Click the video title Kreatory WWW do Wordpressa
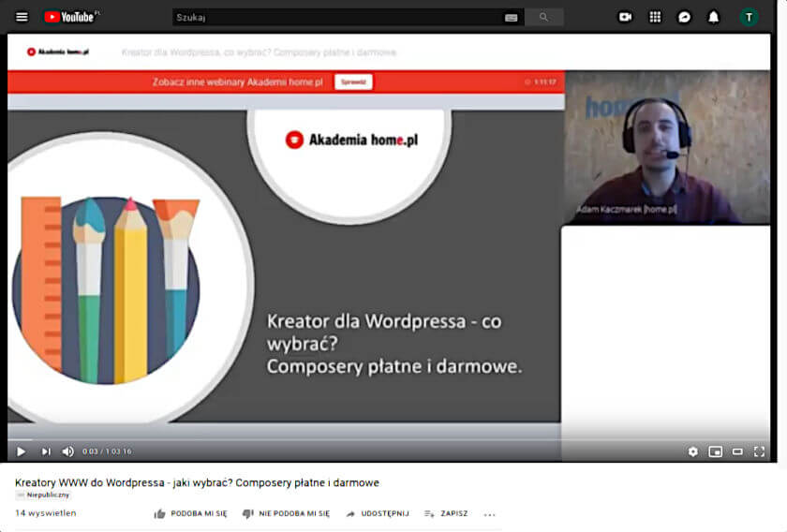 [197, 482]
